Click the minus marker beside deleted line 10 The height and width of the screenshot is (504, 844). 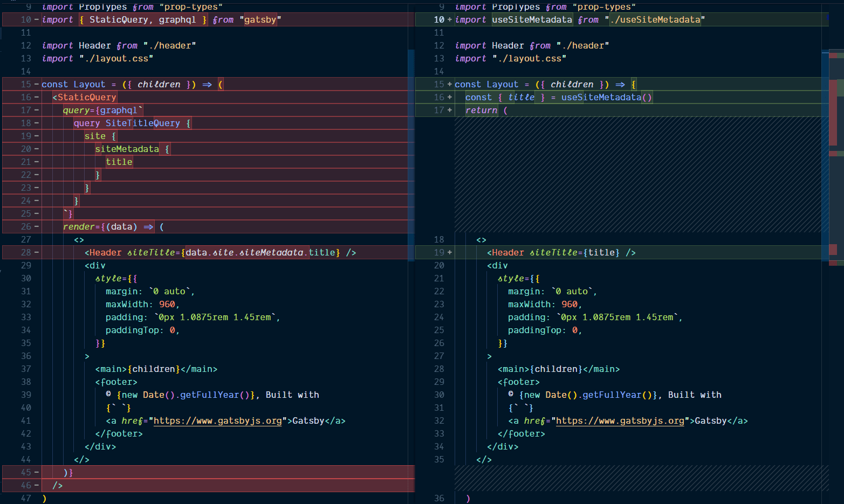click(x=35, y=19)
